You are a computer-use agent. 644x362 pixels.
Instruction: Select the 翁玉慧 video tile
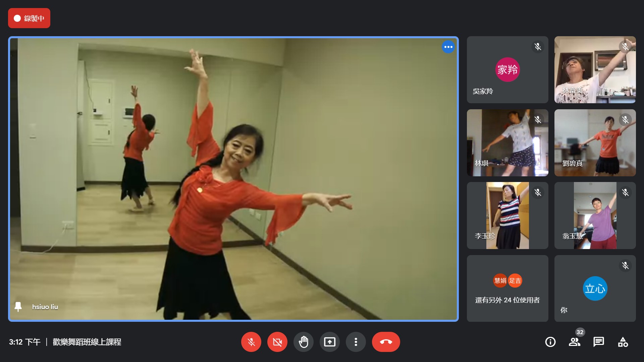(x=595, y=216)
